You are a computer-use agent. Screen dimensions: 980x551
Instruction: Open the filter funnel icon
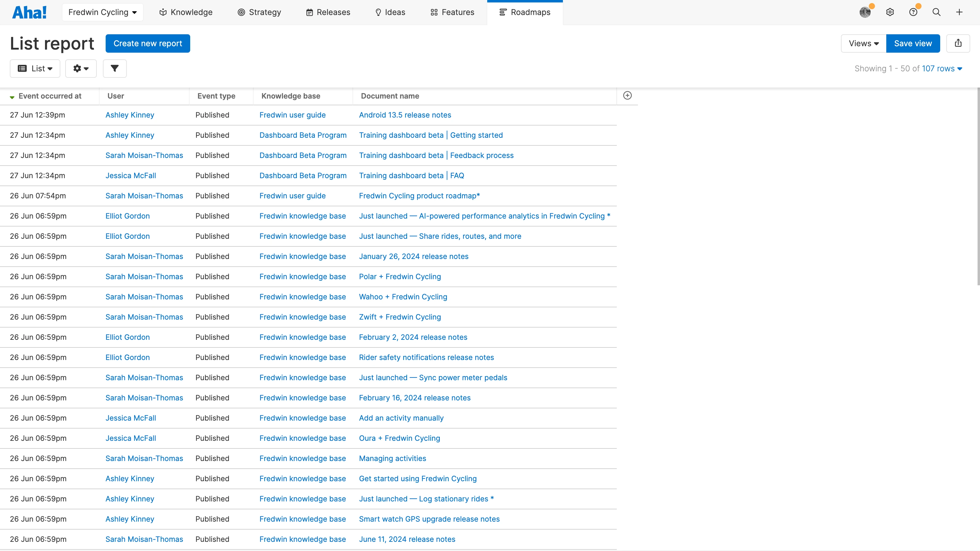[x=115, y=69]
